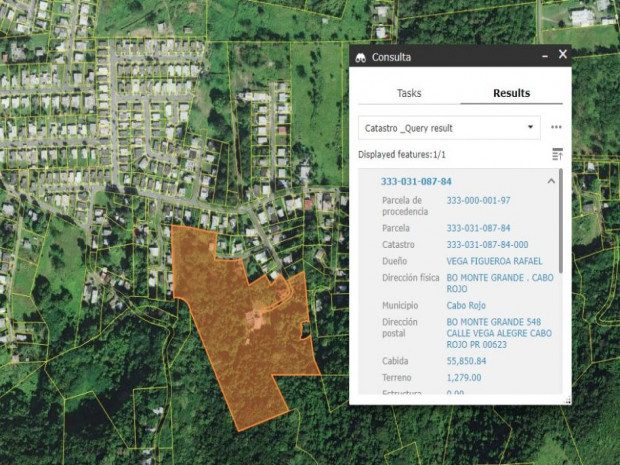Minimize the Consulta panel
The image size is (620, 465).
[x=545, y=57]
